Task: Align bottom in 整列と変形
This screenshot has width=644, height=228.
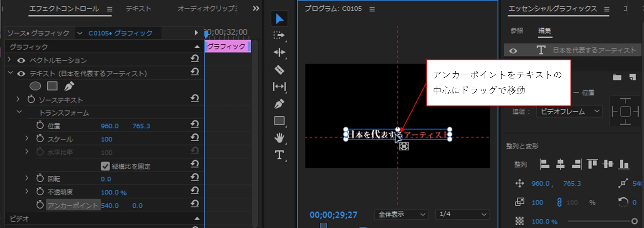Action: pos(624,164)
